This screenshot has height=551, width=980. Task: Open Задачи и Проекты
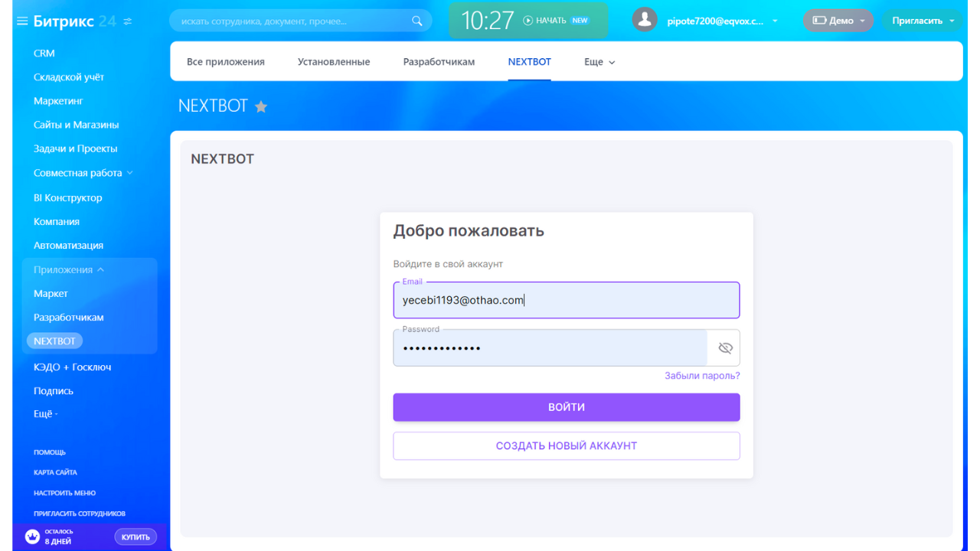[76, 148]
